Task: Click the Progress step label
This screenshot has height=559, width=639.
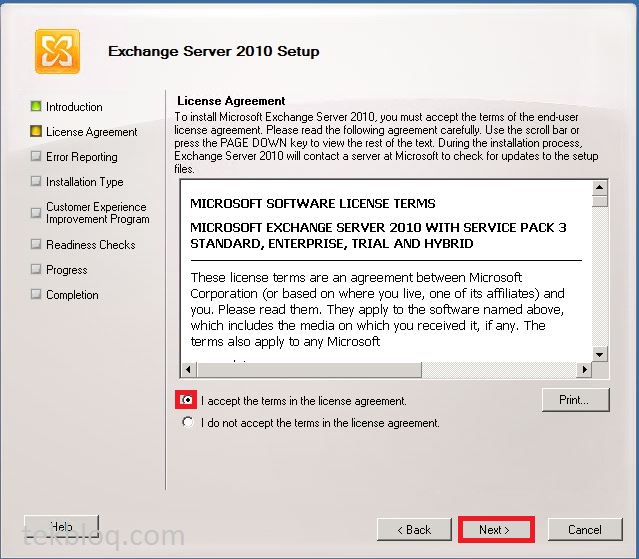Action: point(66,270)
